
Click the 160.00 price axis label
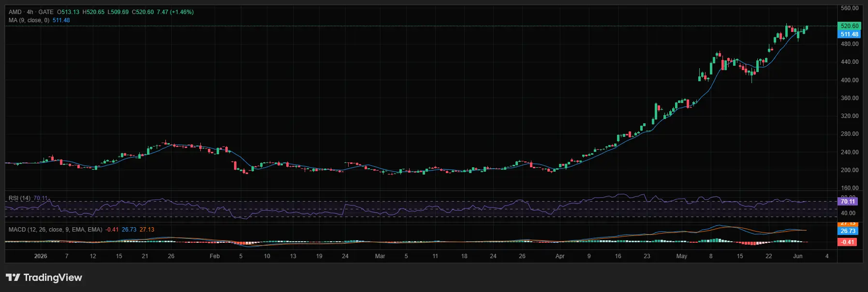[850, 188]
